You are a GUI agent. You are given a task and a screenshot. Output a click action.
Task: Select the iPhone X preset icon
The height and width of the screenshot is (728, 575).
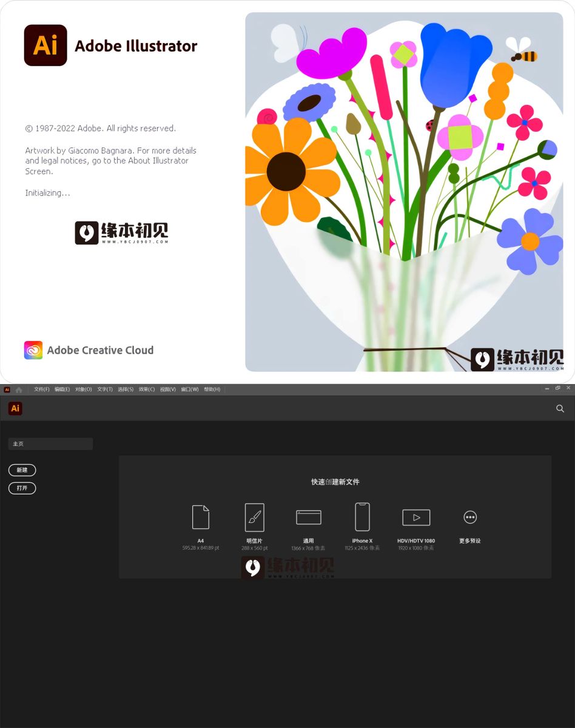tap(362, 517)
